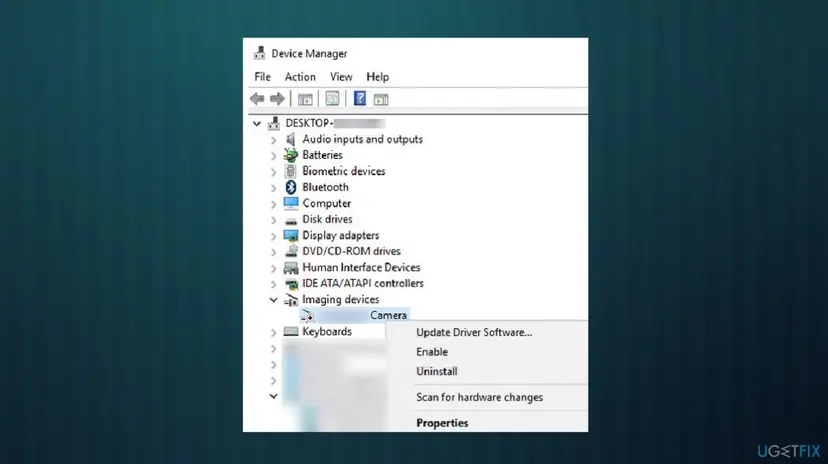This screenshot has height=464, width=828.
Task: Expand Human Interface Devices category
Action: coord(273,268)
